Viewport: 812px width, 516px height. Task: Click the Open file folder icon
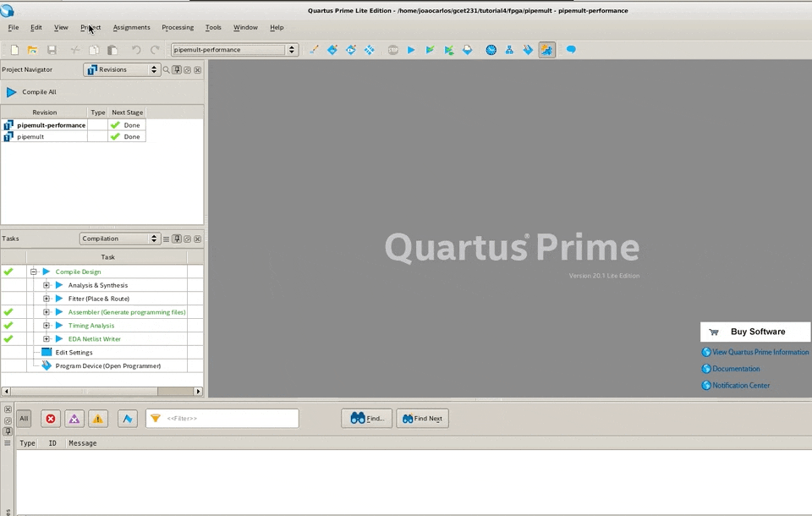click(x=33, y=50)
